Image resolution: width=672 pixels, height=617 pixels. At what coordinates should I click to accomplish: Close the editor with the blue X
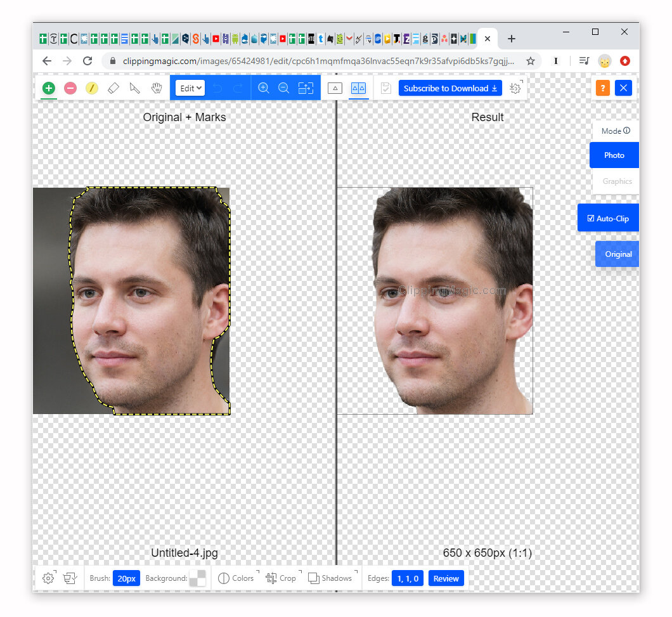click(623, 88)
